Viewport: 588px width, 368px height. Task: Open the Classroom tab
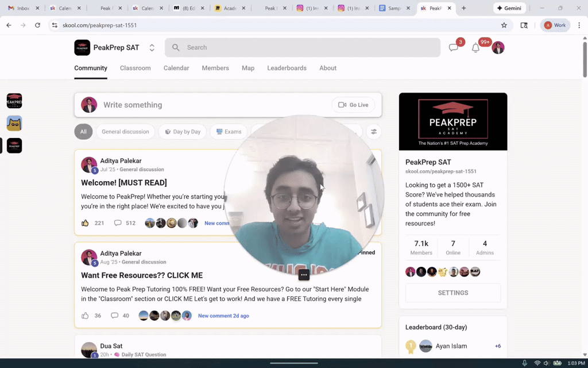pos(136,68)
